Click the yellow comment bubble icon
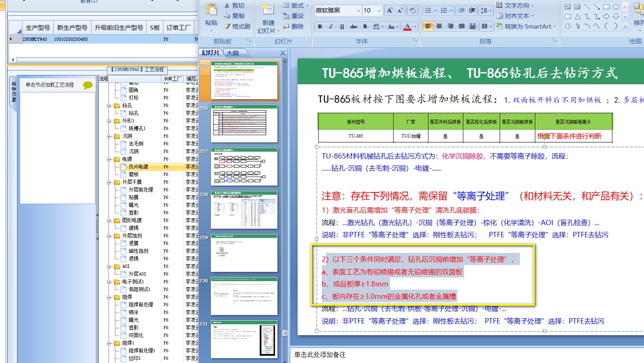The height and width of the screenshot is (363, 644). click(x=88, y=85)
